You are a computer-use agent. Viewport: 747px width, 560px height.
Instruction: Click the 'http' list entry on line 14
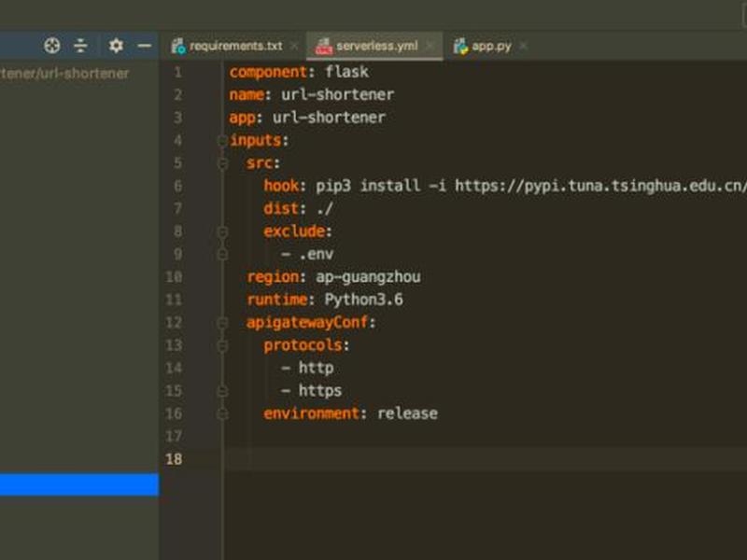pos(316,368)
